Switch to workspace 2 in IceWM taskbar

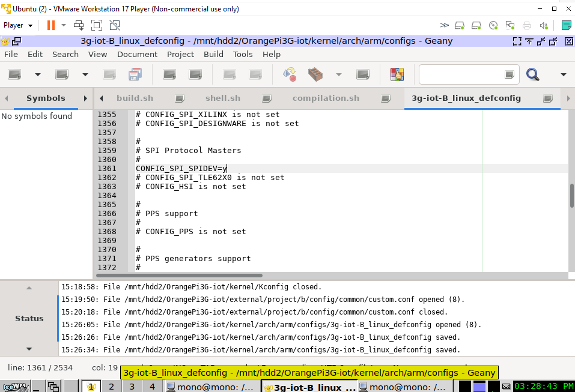(112, 387)
